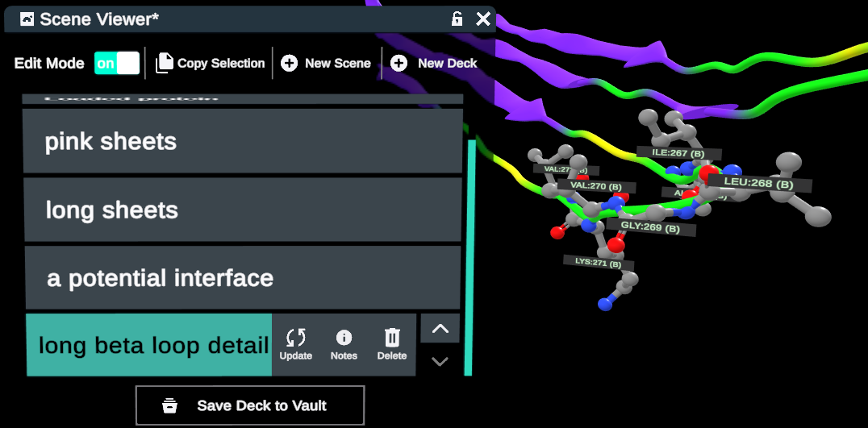The image size is (868, 428).
Task: Move scene up with the up chevron
Action: click(x=440, y=328)
